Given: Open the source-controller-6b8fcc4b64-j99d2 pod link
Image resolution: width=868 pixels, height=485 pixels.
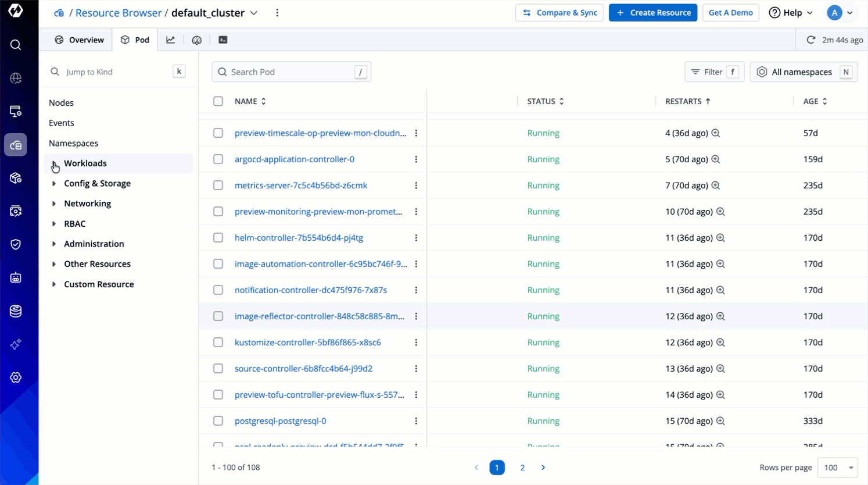Looking at the screenshot, I should [303, 369].
